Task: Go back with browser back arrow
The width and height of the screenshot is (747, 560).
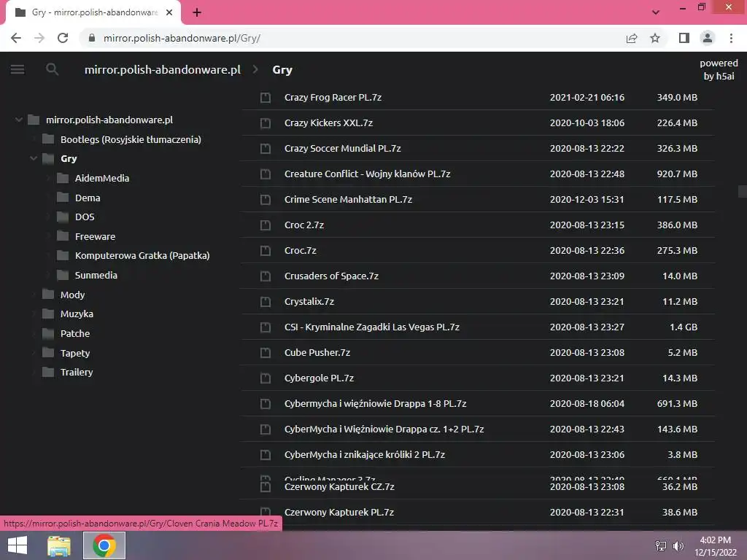Action: (x=16, y=38)
